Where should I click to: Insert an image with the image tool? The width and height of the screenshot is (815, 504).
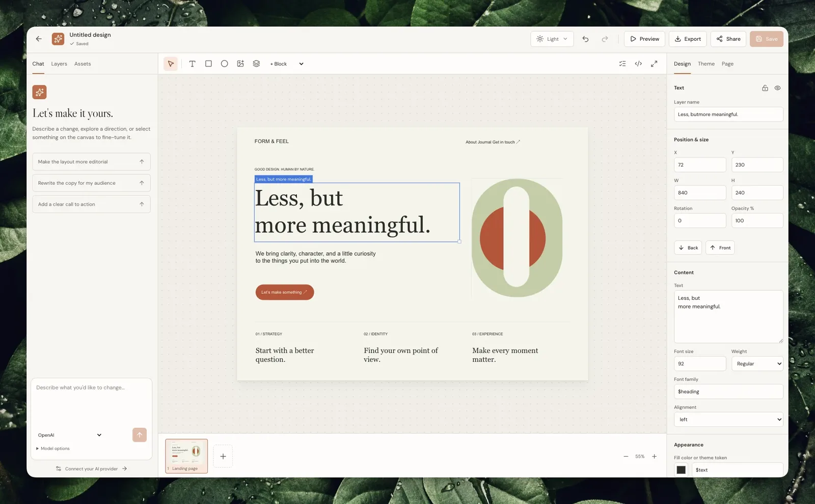click(240, 64)
